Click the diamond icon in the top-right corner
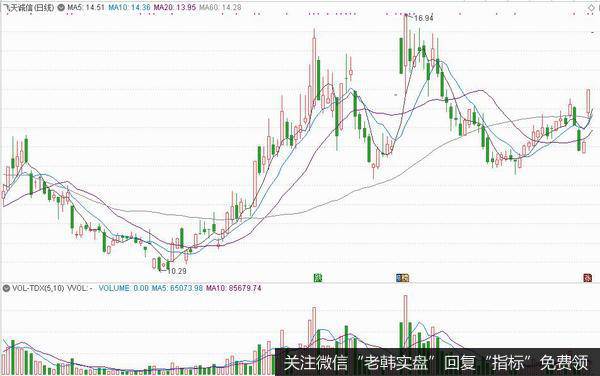 pyautogui.click(x=592, y=8)
